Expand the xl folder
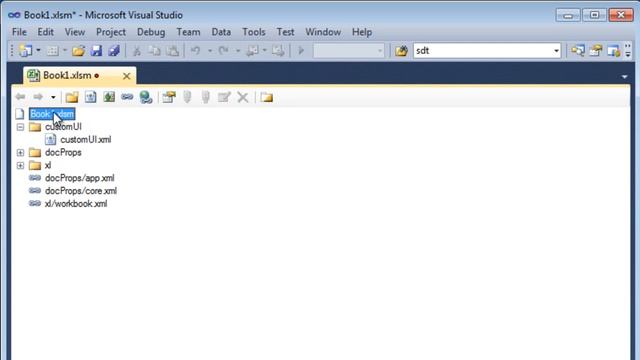Viewport: 640px width, 360px height. tap(20, 165)
